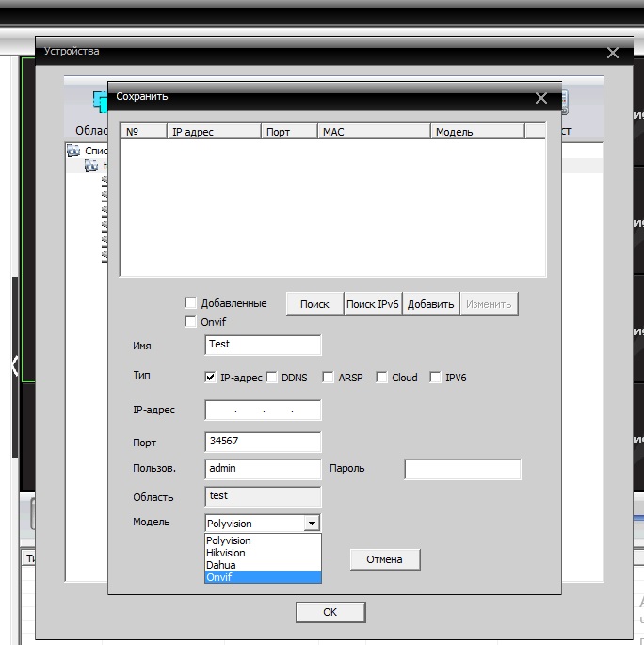Enable the DDNS type checkbox
This screenshot has height=645, width=644.
tap(272, 378)
